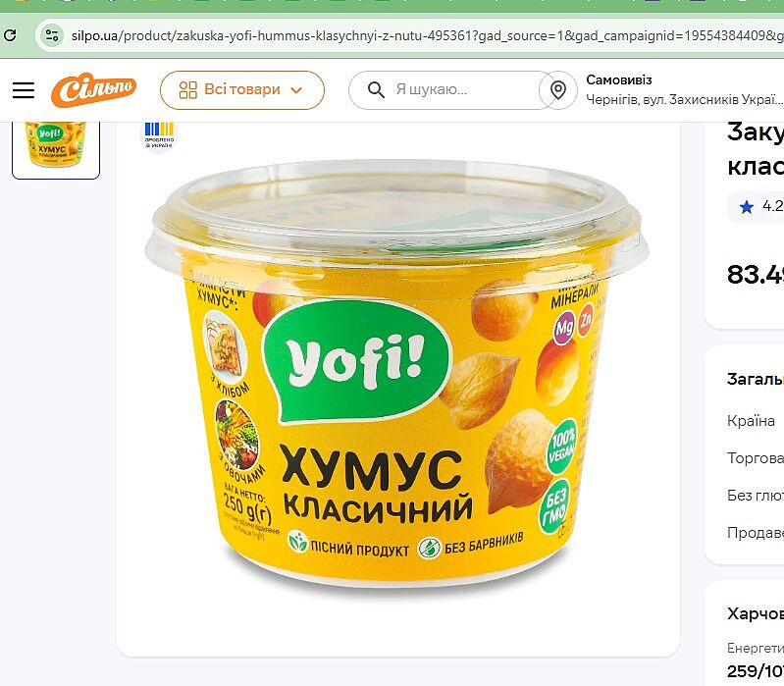Expand the Всі товари dropdown
Viewport: 784px width, 686px height.
(242, 90)
